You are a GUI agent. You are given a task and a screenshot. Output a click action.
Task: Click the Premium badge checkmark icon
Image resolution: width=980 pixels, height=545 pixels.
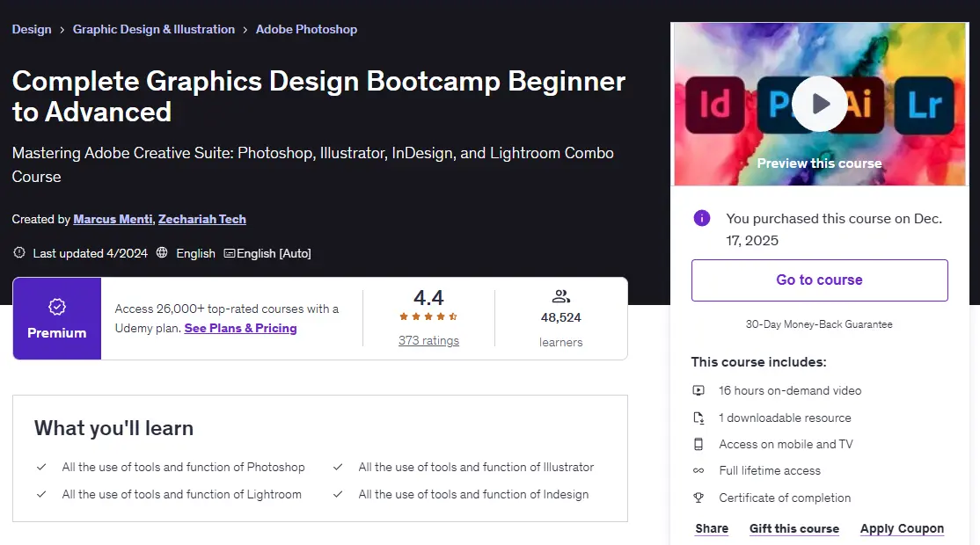coord(57,307)
